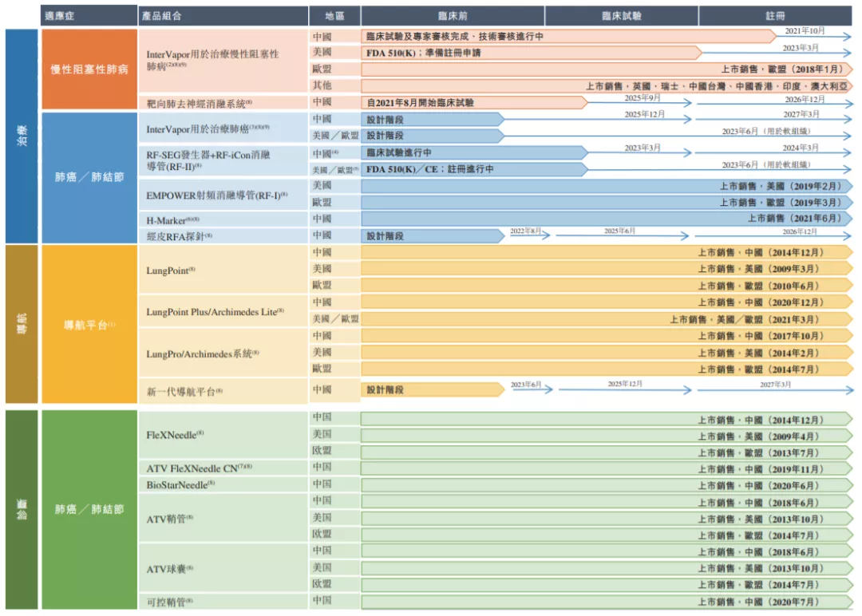862x616 pixels.
Task: Click the ATV球囊 product cell
Action: (223, 568)
